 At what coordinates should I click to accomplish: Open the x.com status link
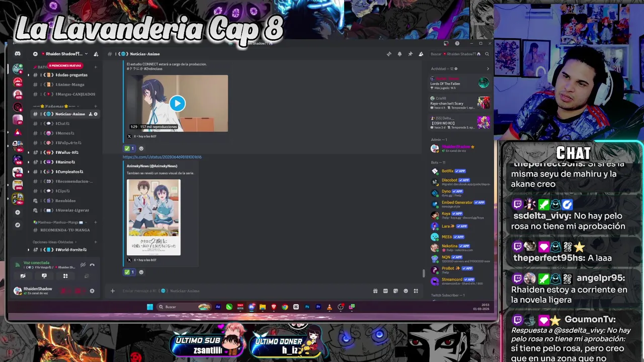pyautogui.click(x=162, y=157)
